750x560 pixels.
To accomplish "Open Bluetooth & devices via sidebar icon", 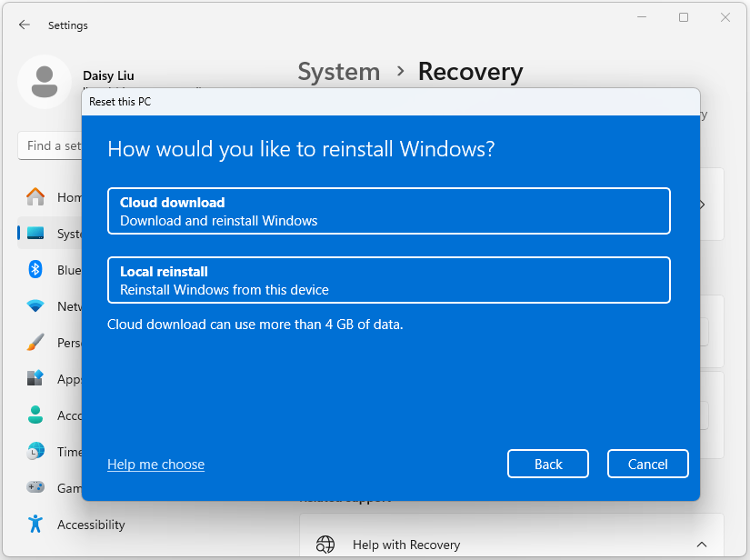I will [x=35, y=270].
